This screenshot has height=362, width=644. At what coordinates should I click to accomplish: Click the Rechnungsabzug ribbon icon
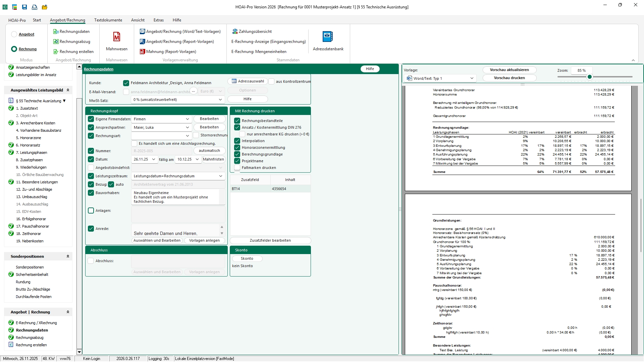coord(56,42)
